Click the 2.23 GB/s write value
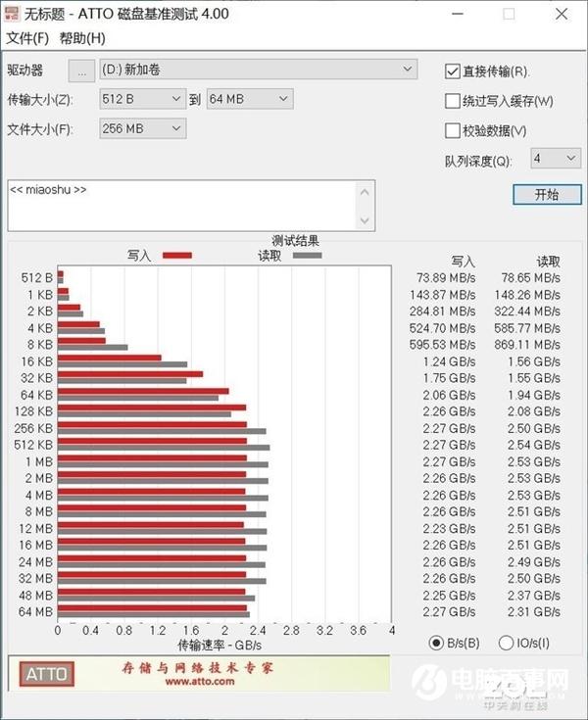 coord(449,529)
